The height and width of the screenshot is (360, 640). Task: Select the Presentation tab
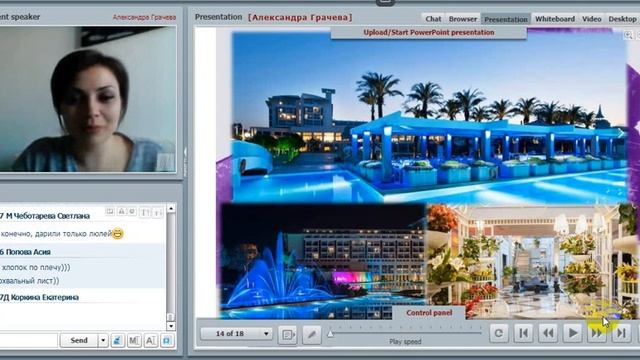pos(506,19)
